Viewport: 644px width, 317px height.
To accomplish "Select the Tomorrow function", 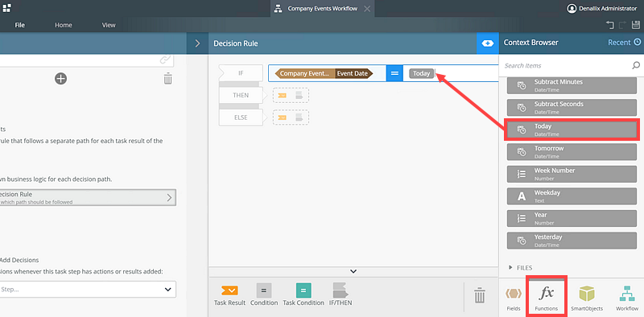I will tap(572, 151).
